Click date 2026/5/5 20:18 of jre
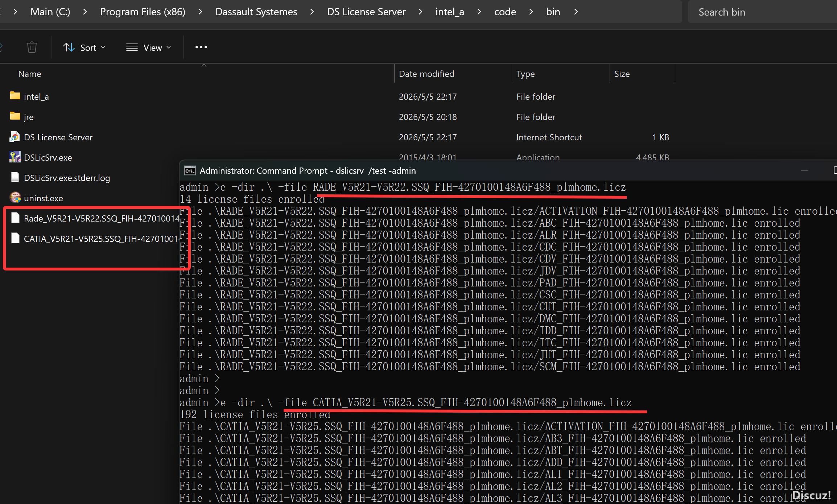This screenshot has width=837, height=504. pyautogui.click(x=428, y=117)
